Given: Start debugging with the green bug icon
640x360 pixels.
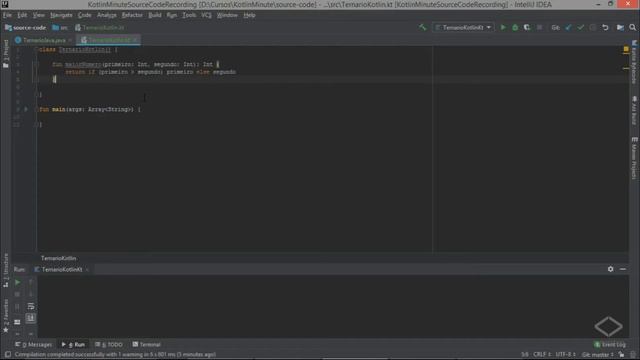Looking at the screenshot, I should pyautogui.click(x=515, y=27).
